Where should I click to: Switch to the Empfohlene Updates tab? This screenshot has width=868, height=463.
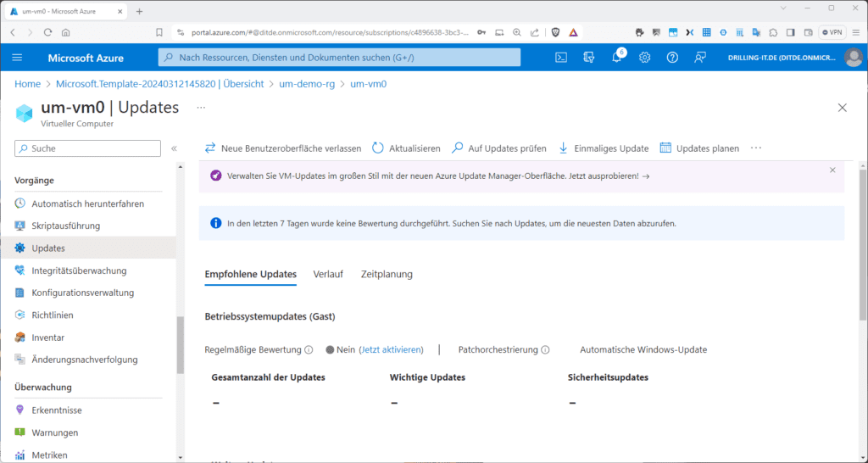pyautogui.click(x=250, y=274)
